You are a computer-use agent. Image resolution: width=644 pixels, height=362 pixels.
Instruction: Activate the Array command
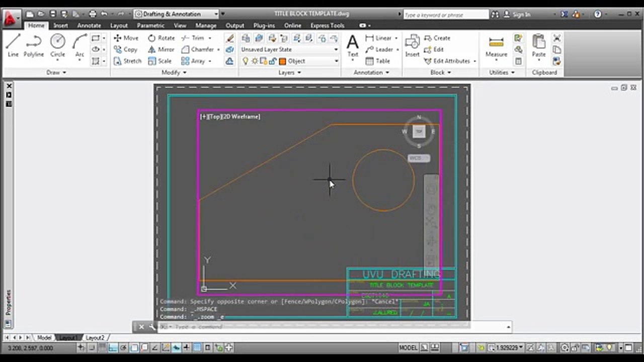(193, 61)
